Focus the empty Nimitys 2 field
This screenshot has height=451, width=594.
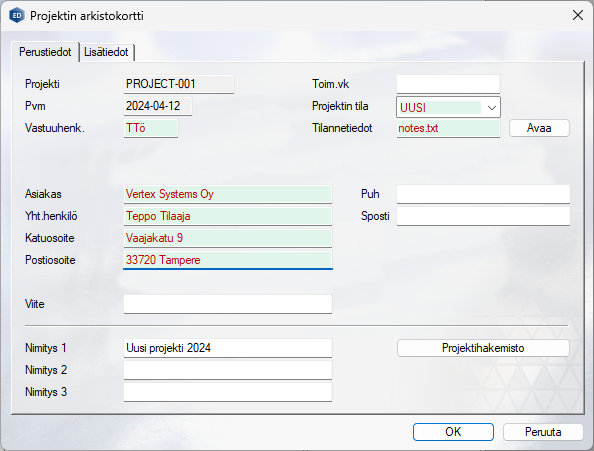point(228,370)
